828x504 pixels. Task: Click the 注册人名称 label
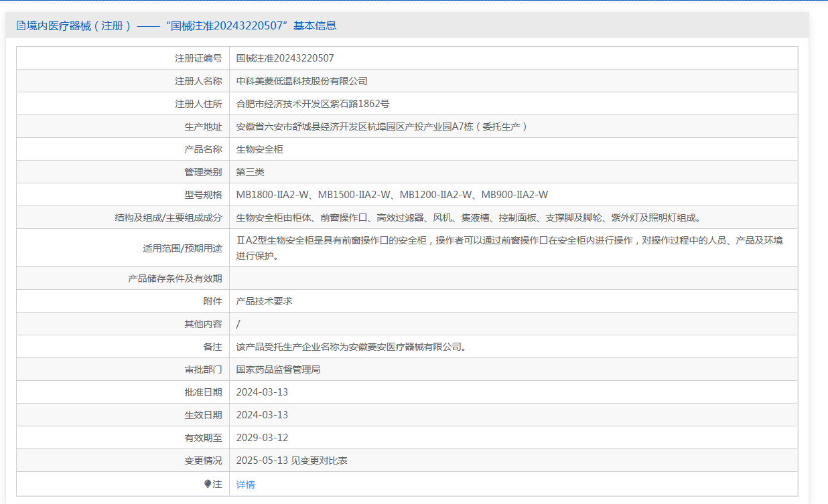(198, 81)
